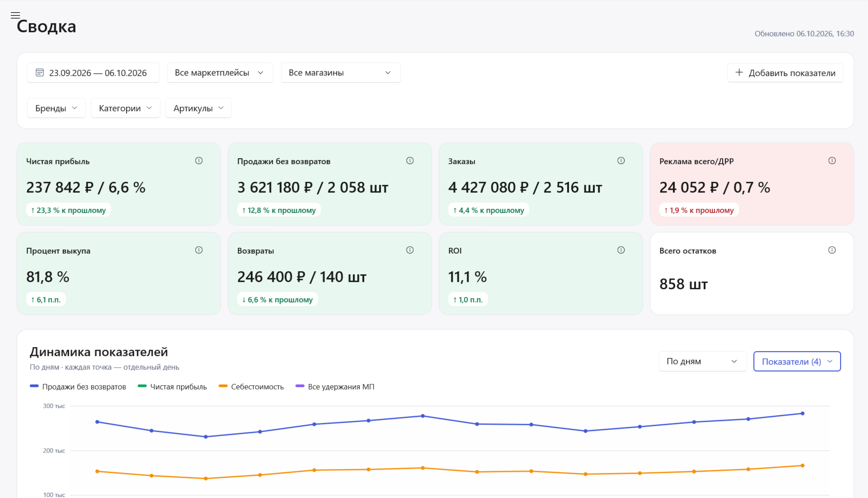Click the red ↑ 1,9 % к прошлому badge
This screenshot has width=868, height=498.
point(699,210)
